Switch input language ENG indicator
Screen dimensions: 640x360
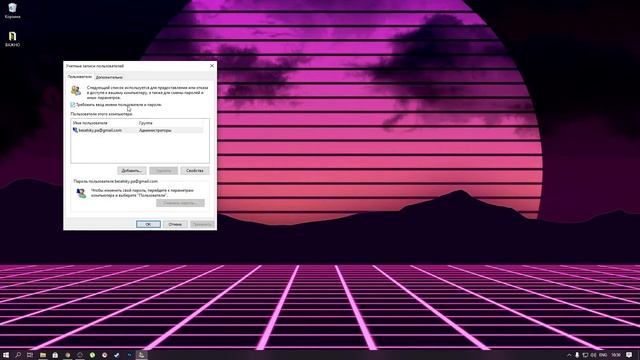[603, 355]
